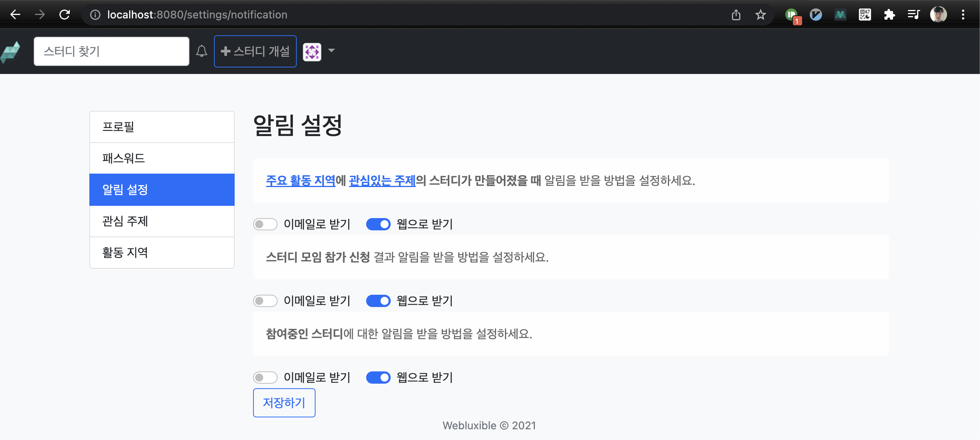Toggle web notifications for participating studies
Image resolution: width=980 pixels, height=440 pixels.
(378, 378)
